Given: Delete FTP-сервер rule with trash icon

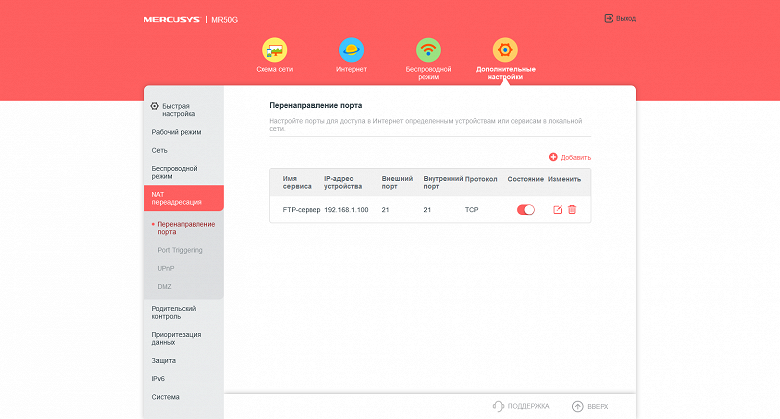Looking at the screenshot, I should tap(572, 210).
